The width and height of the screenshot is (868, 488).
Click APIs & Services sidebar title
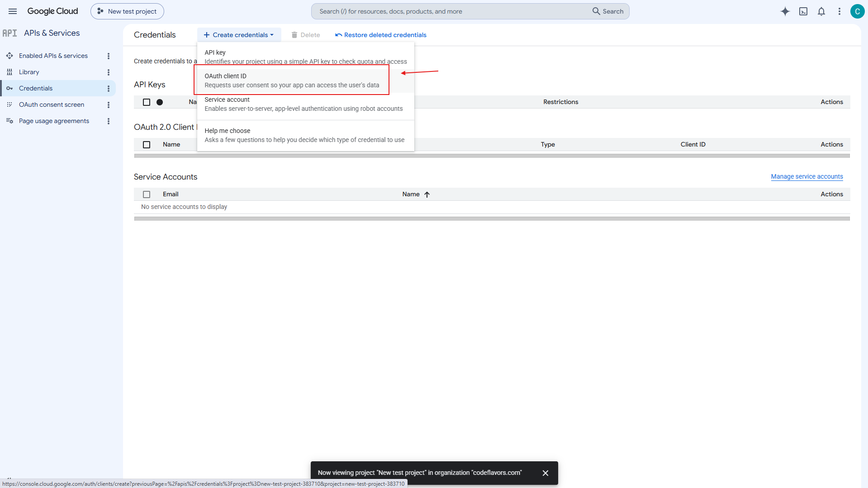click(x=52, y=33)
